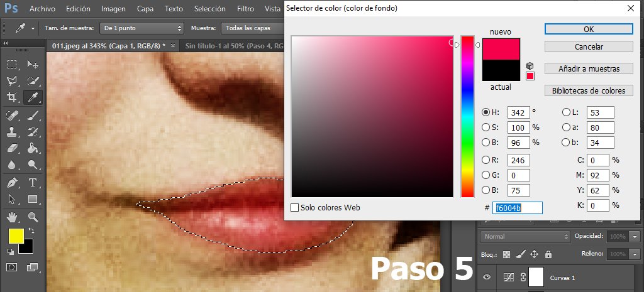Select the B blue radio button

point(486,190)
